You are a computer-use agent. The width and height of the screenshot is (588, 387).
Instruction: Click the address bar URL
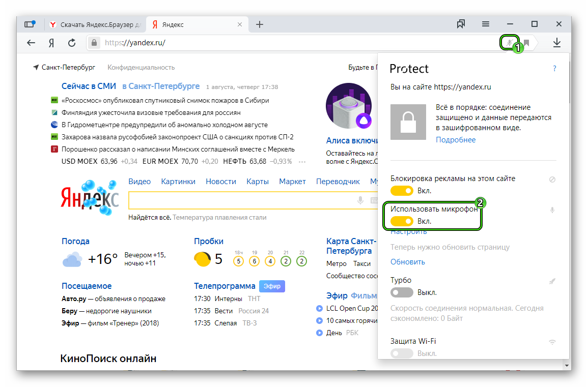click(135, 43)
